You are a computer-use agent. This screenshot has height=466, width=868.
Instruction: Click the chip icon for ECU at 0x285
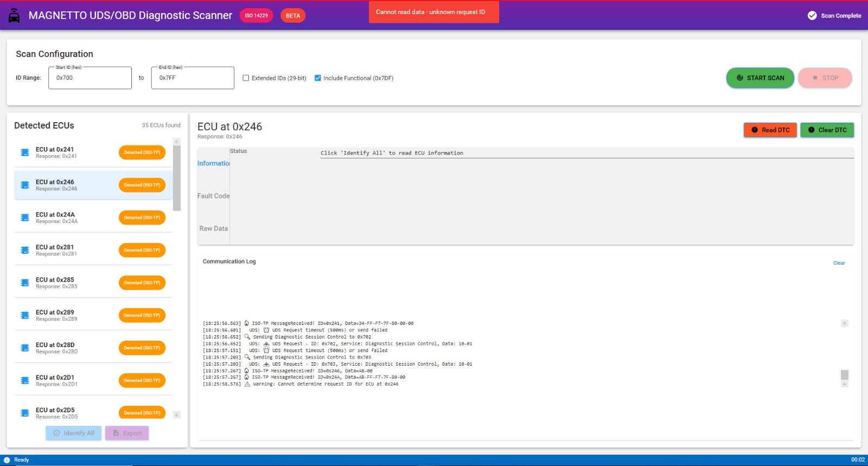[x=25, y=283]
